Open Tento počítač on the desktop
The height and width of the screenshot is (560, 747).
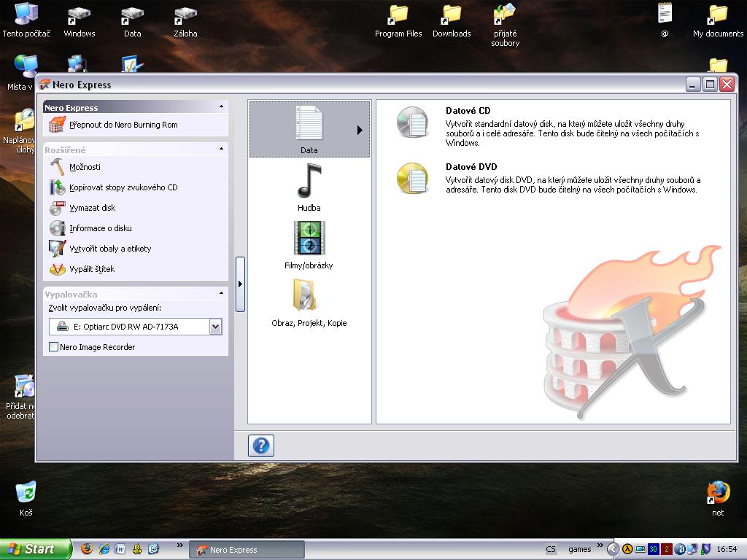26,20
